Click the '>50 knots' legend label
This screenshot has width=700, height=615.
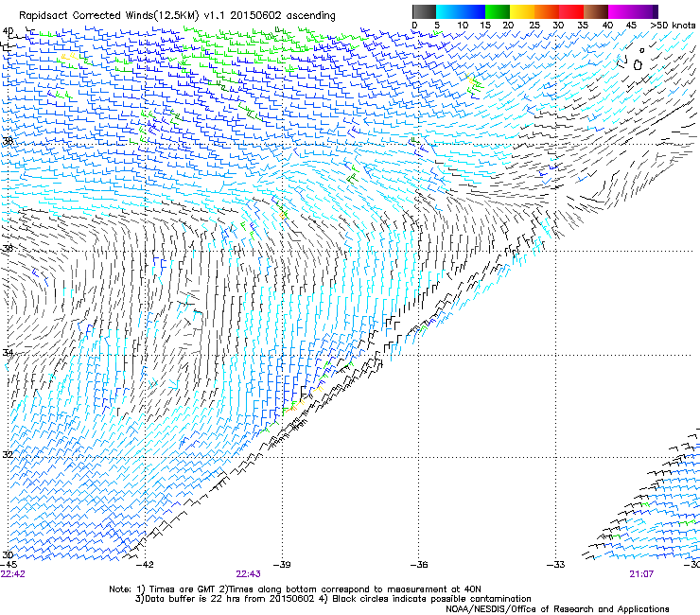(x=673, y=26)
